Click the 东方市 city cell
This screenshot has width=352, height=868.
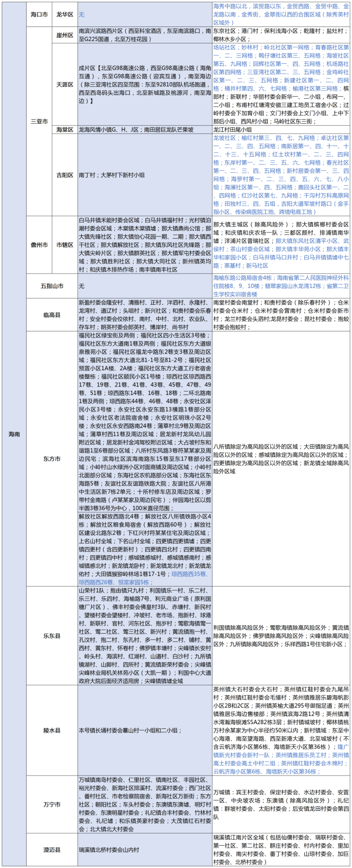click(52, 458)
